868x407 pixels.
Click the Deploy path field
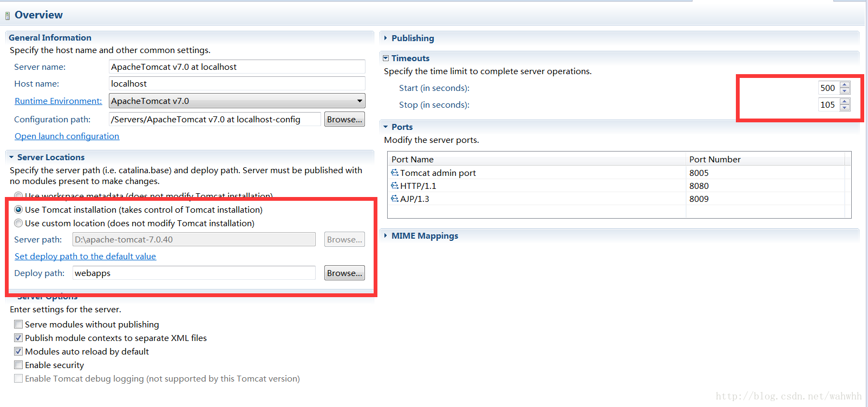(194, 273)
